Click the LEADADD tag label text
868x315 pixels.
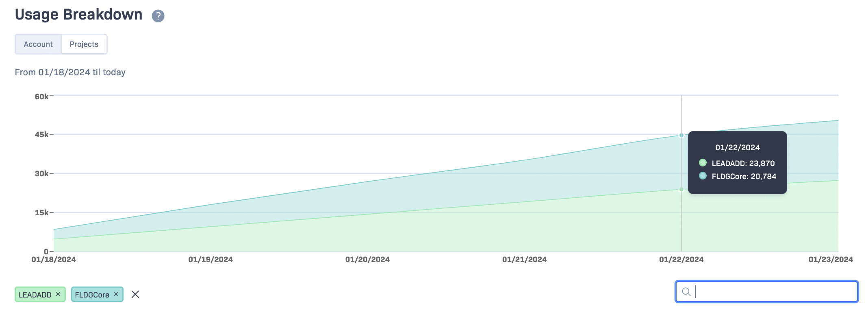[35, 295]
